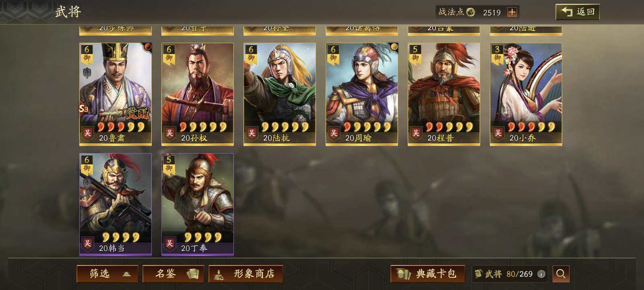Click the S3 badge on 鲁肃 card
644x290 pixels.
click(83, 109)
